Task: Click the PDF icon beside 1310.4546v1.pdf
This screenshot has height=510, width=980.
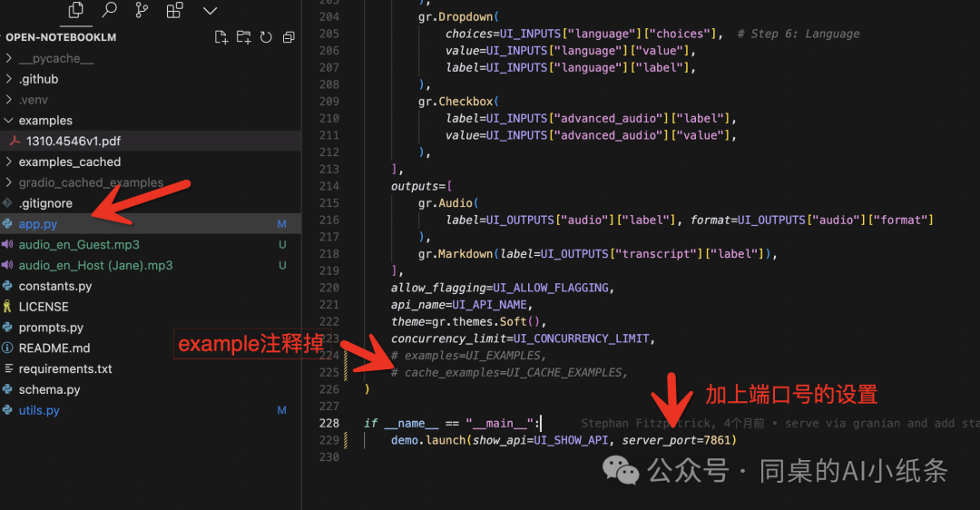Action: coord(15,142)
